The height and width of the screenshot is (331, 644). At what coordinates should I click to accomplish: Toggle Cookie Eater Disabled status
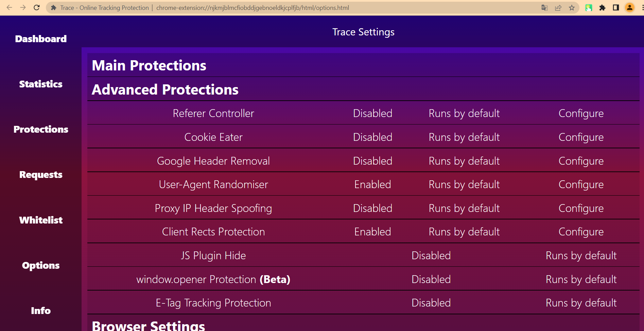[x=372, y=137]
